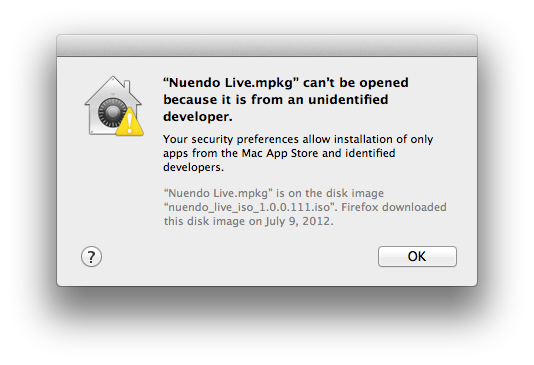
Task: Click the Gatekeeper house icon
Action: point(113,106)
